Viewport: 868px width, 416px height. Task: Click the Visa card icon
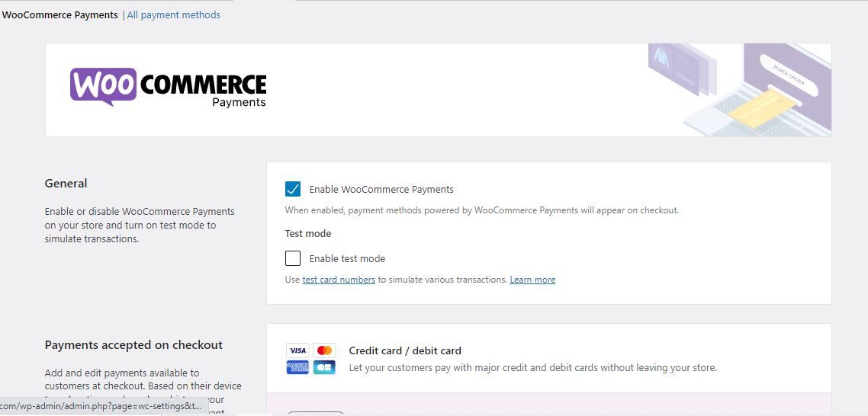click(x=297, y=350)
